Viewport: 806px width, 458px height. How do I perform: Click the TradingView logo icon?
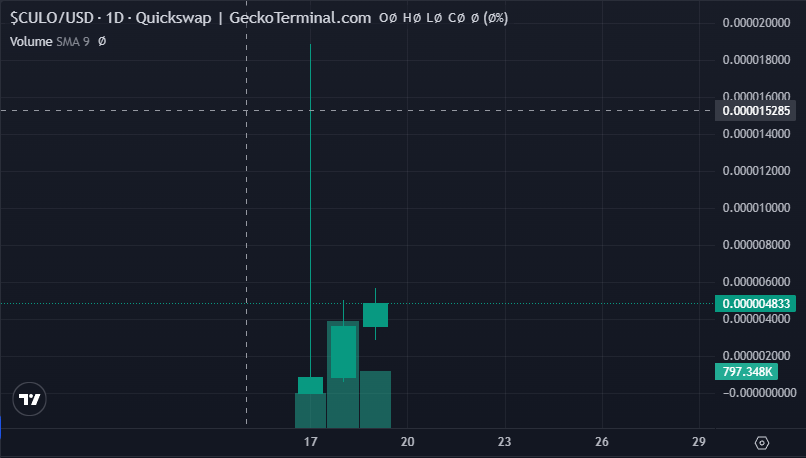click(29, 399)
